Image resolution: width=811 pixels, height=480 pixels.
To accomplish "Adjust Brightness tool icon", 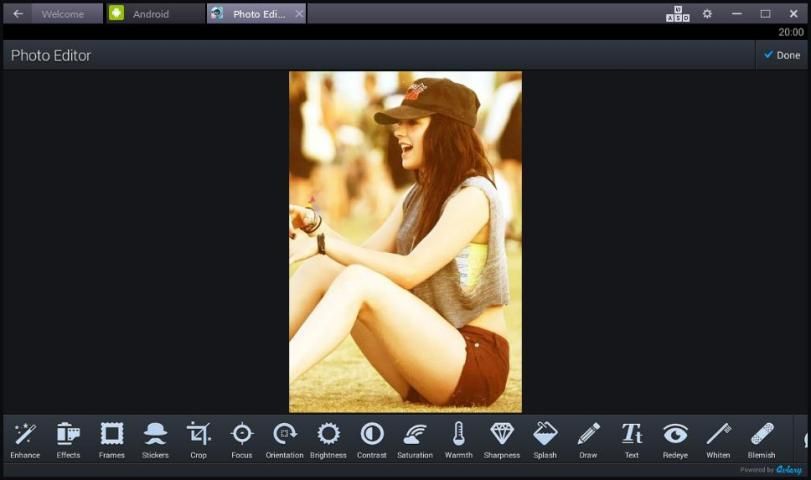I will (328, 439).
